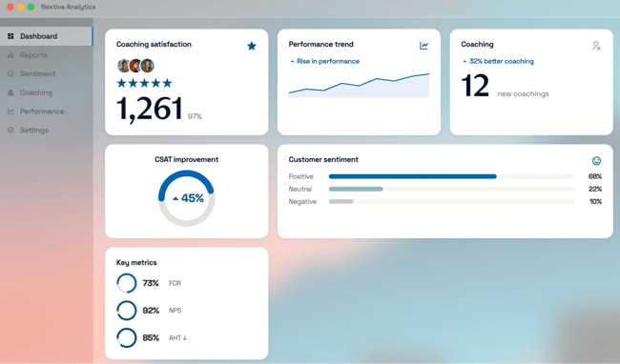Click the AHT 85% ring indicator
620x364 pixels.
[127, 338]
